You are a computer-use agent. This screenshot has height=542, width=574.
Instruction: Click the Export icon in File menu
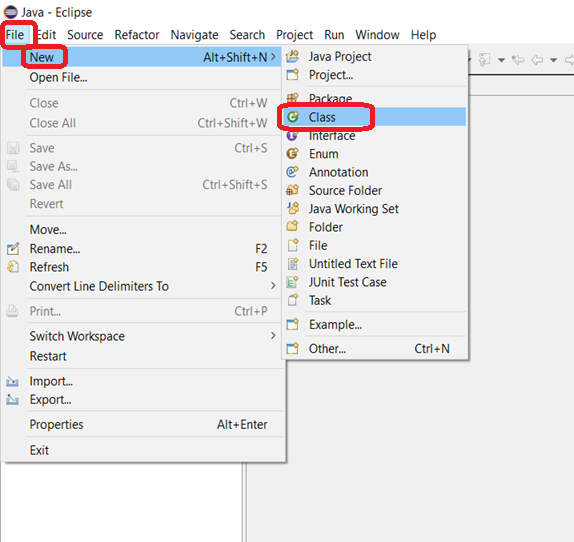12,400
